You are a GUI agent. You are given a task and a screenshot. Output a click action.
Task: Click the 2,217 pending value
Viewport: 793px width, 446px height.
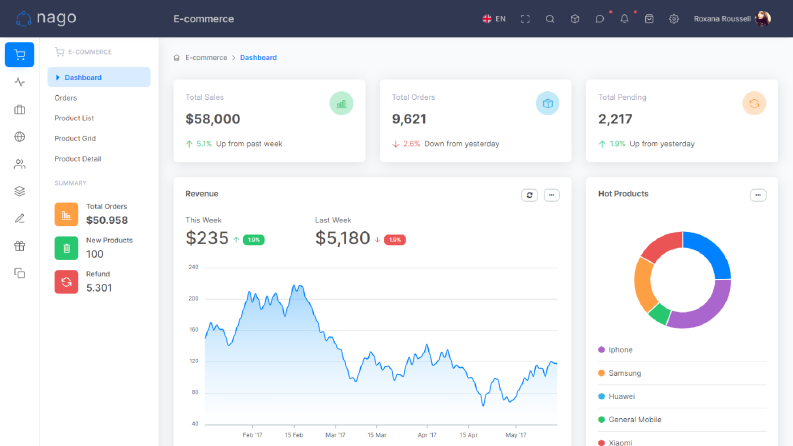pos(615,119)
